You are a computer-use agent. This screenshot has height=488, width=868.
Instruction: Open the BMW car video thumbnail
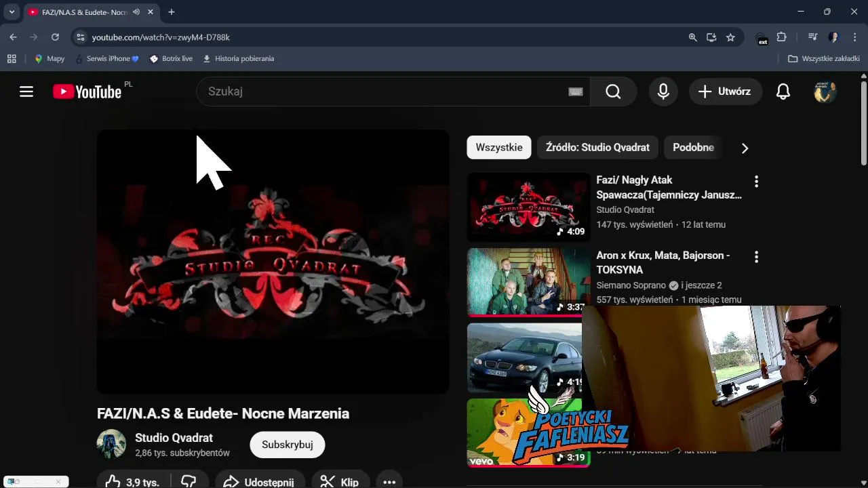pos(524,358)
